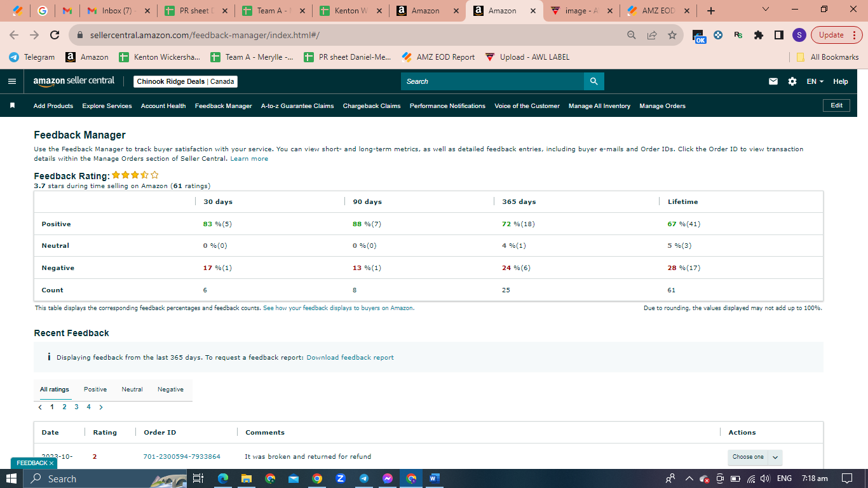
Task: Open the All Bookmarks folder
Action: [827, 57]
